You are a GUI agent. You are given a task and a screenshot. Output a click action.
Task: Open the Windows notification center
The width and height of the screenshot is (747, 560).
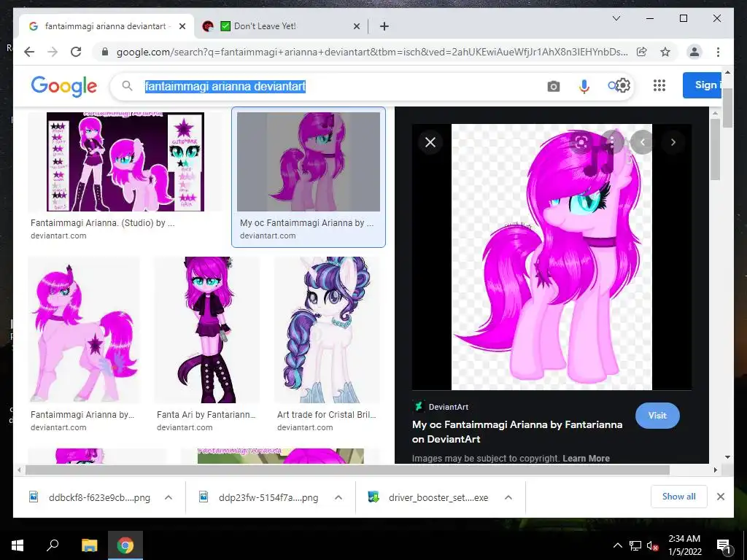point(723,545)
